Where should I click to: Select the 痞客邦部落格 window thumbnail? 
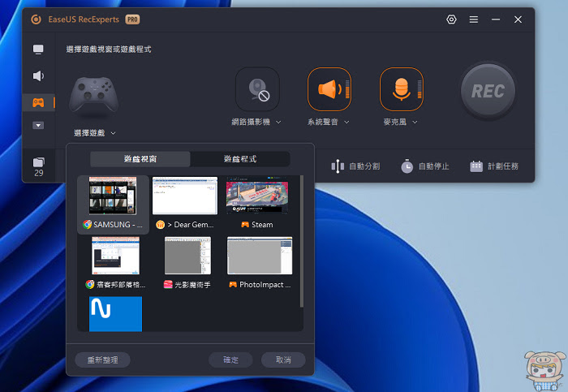(x=115, y=256)
